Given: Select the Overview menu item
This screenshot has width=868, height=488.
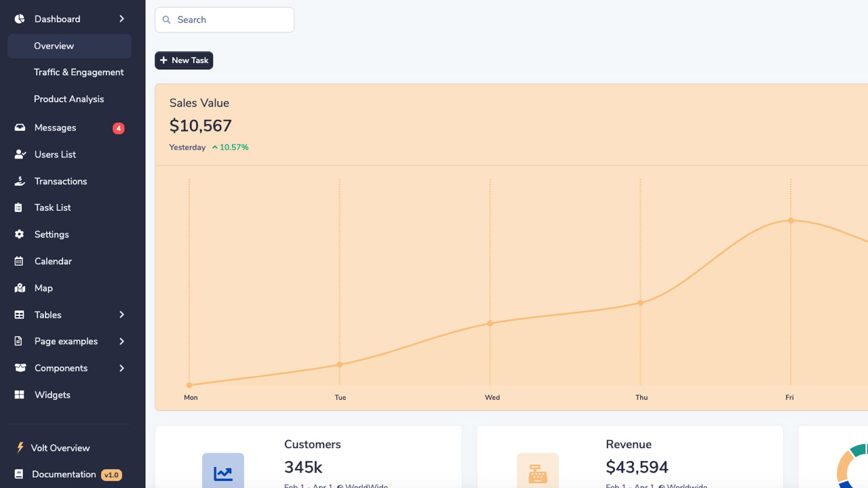Looking at the screenshot, I should coord(69,46).
